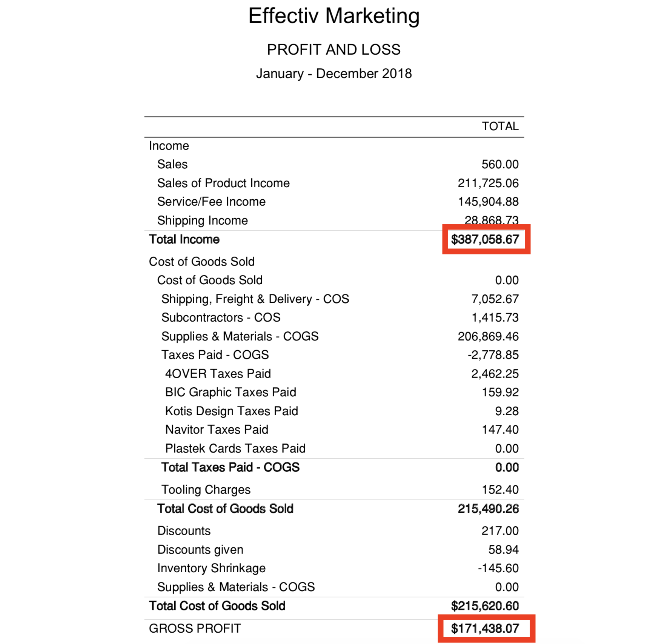Viewport: 670px width, 644px height.
Task: Click the Discounts given amount 58.94
Action: coord(503,550)
